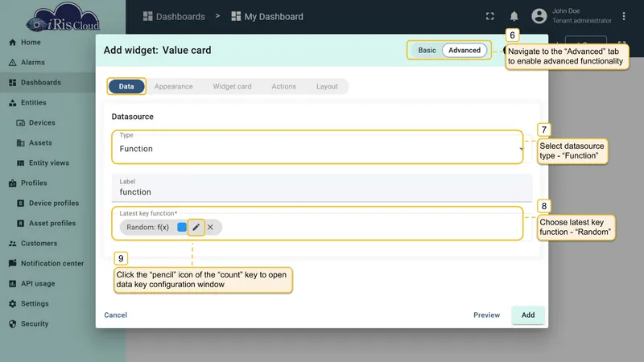
Task: Open the header three-dot menu
Action: pyautogui.click(x=623, y=16)
